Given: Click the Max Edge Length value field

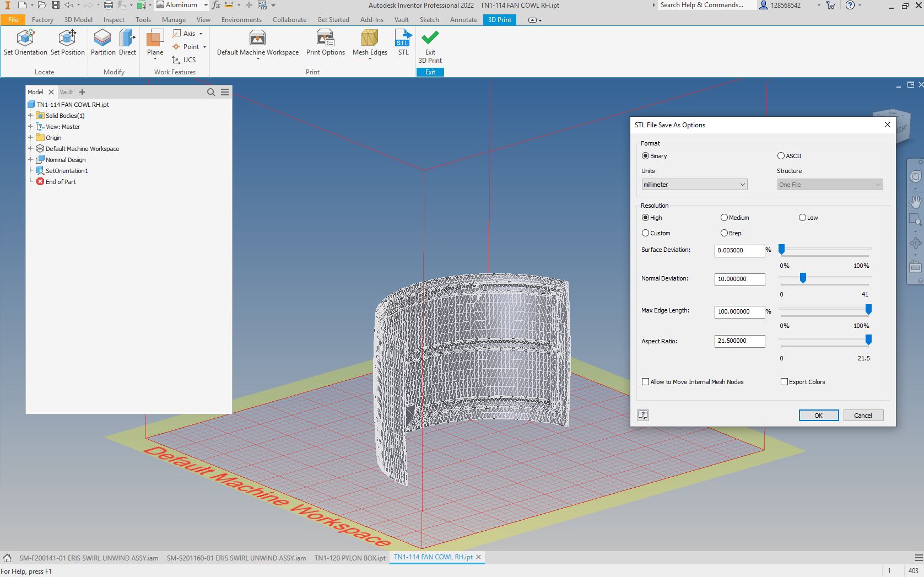Looking at the screenshot, I should (x=739, y=311).
